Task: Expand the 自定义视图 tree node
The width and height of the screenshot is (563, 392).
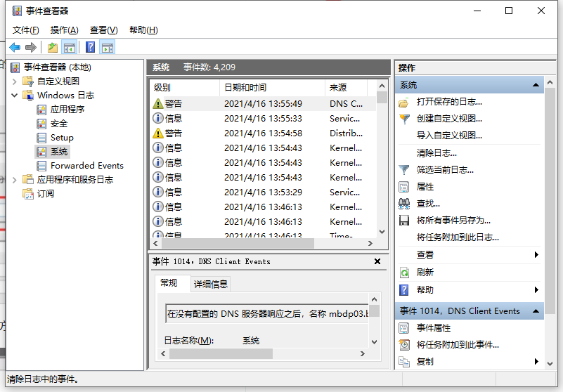Action: tap(15, 81)
